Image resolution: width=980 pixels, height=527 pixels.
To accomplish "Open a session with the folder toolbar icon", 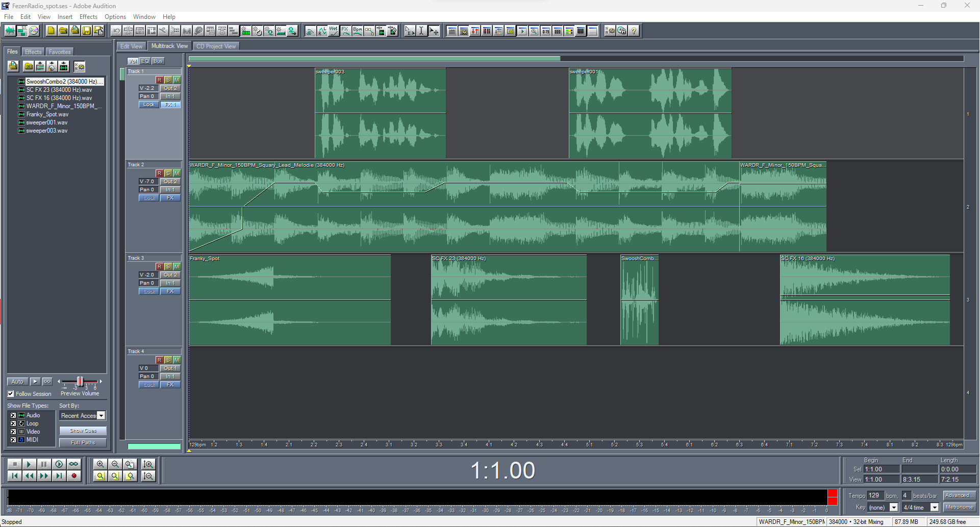I will click(63, 31).
